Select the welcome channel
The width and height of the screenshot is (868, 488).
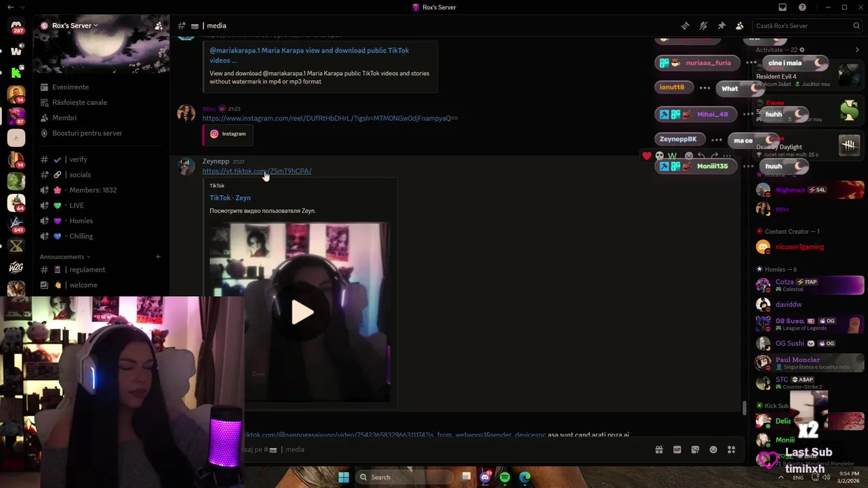[102, 285]
